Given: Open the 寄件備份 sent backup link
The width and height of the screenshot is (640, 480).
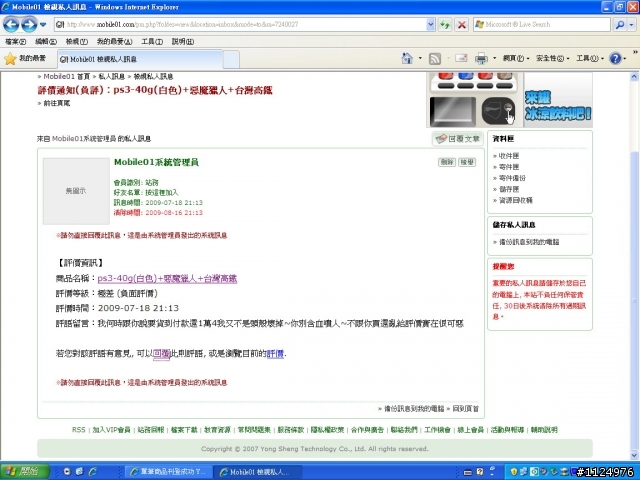Looking at the screenshot, I should [512, 178].
